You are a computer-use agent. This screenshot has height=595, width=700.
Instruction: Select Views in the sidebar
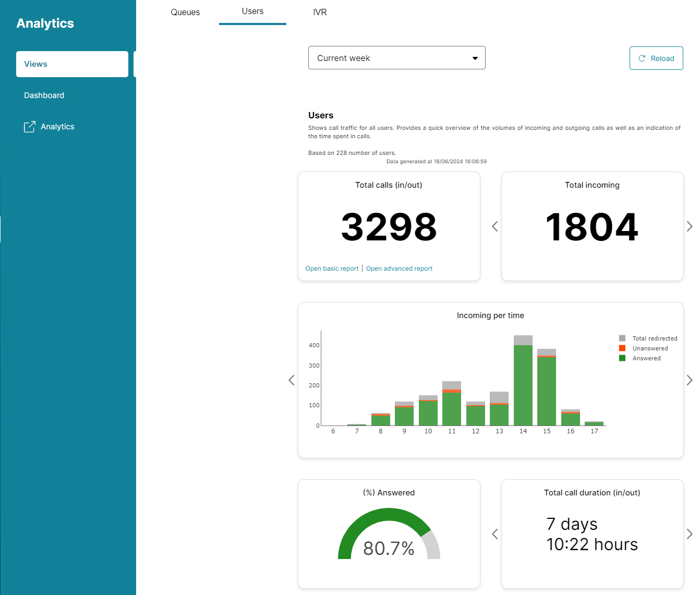coord(72,64)
